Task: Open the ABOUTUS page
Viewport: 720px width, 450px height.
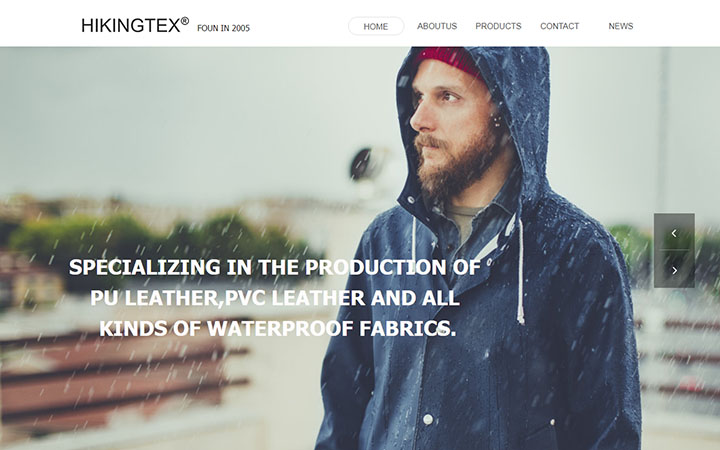Action: (437, 26)
